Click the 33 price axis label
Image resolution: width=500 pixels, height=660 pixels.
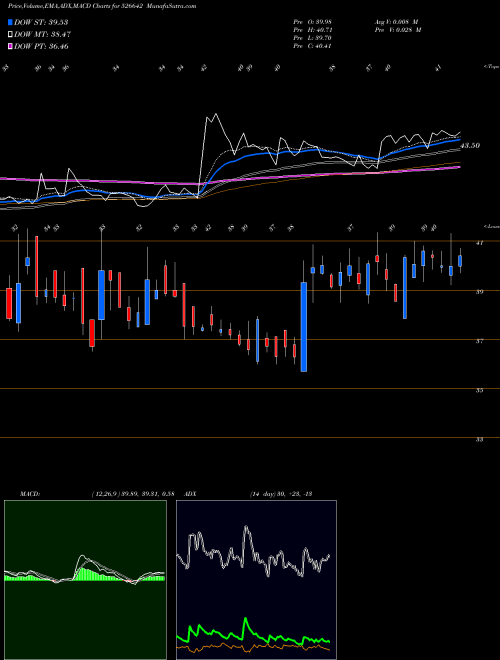pyautogui.click(x=480, y=439)
